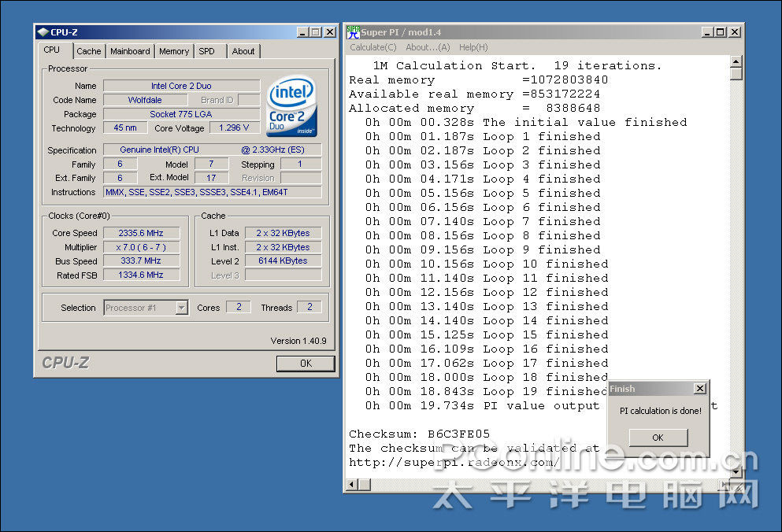
Task: Maximize the CPU-Z window
Action: click(x=316, y=32)
